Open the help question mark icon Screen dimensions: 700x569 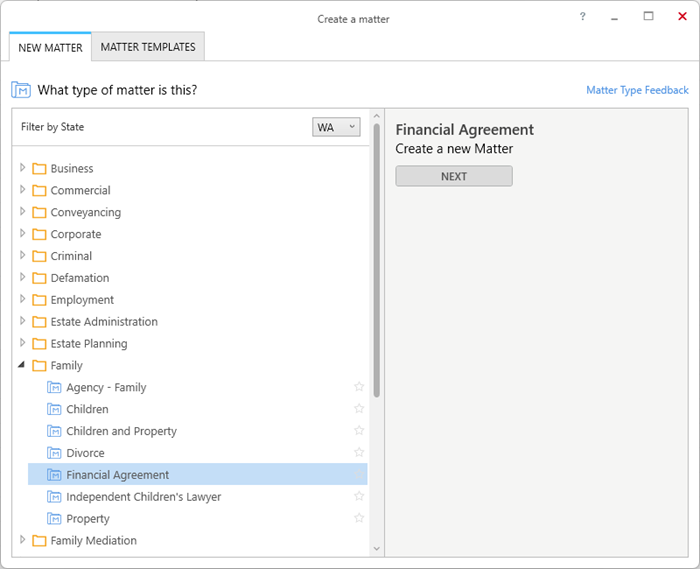point(582,17)
